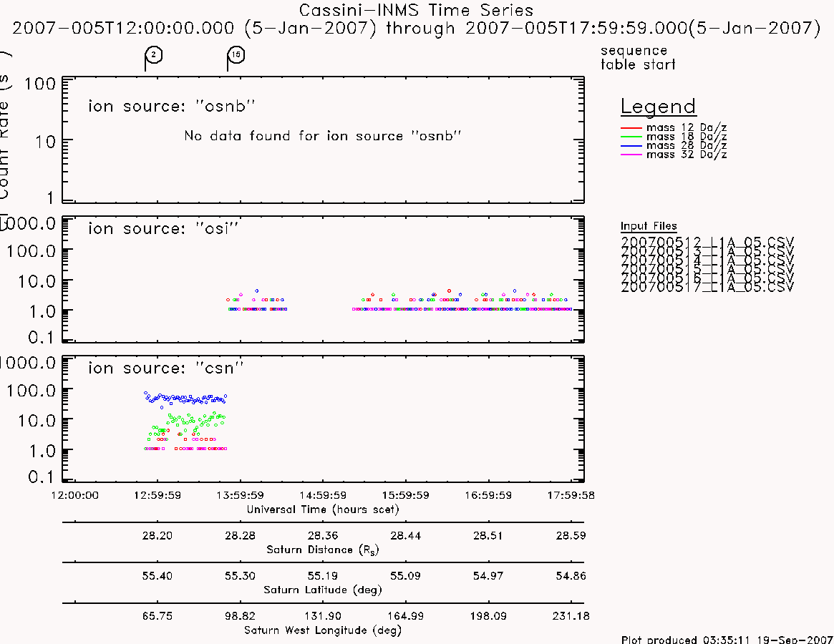Click the 14:59:59 time axis label
Image resolution: width=834 pixels, height=644 pixels.
pyautogui.click(x=323, y=495)
